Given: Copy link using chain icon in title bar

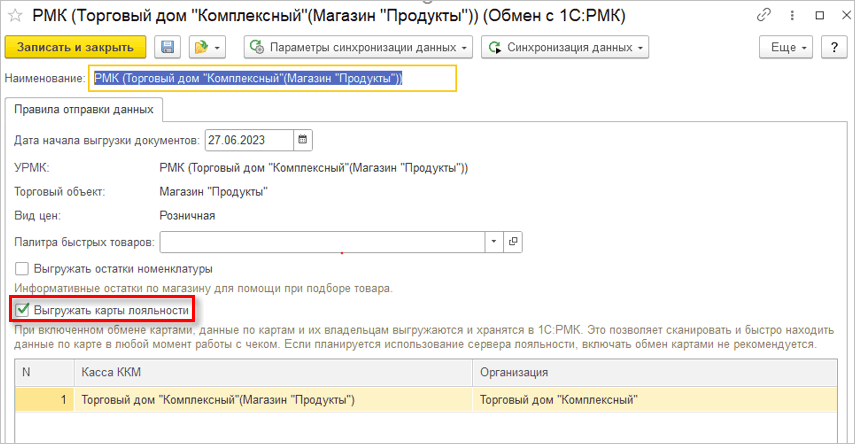Looking at the screenshot, I should (764, 15).
